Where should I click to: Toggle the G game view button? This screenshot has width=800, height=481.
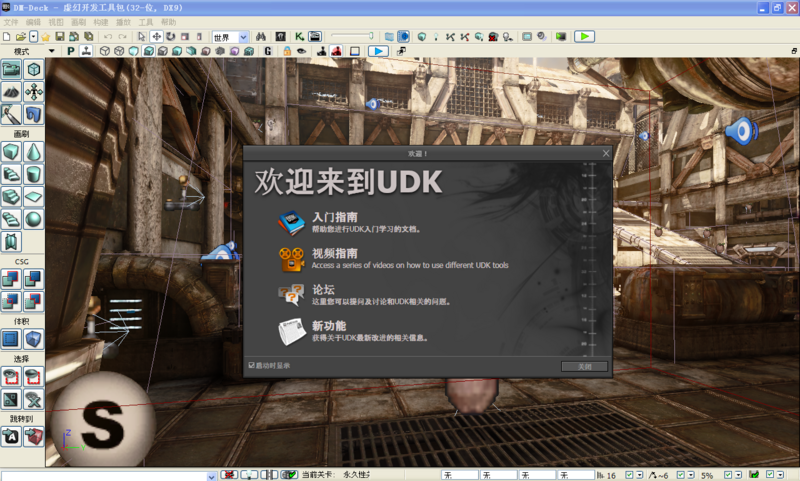tap(268, 51)
